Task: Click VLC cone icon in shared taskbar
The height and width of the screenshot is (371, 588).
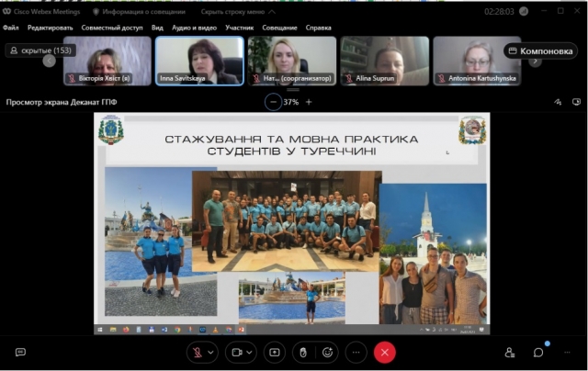Action: [216, 330]
